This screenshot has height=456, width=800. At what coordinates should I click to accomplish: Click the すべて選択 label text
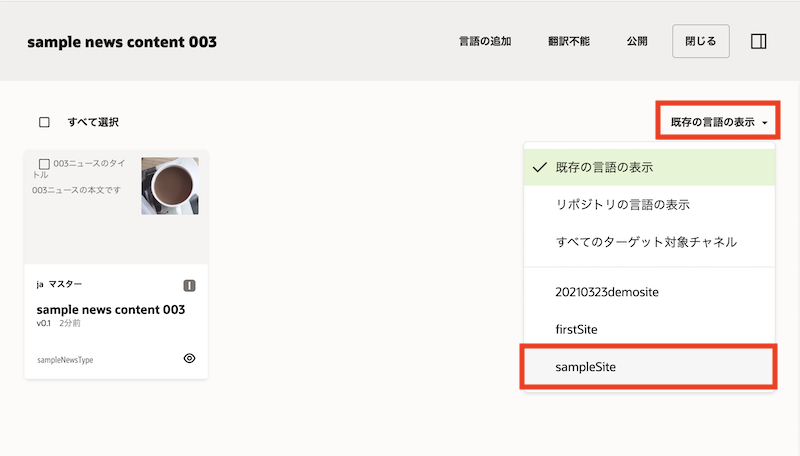point(93,122)
